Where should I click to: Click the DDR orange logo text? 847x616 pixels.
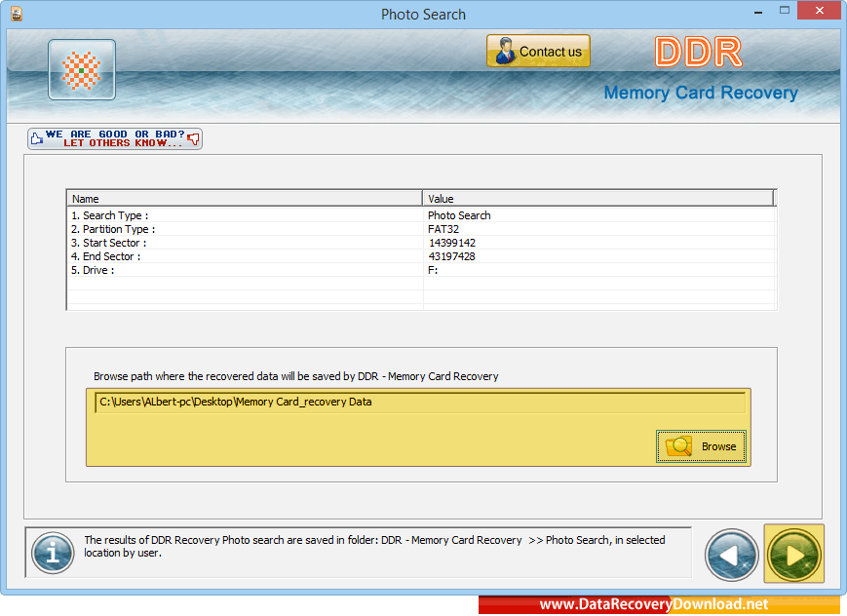[699, 52]
